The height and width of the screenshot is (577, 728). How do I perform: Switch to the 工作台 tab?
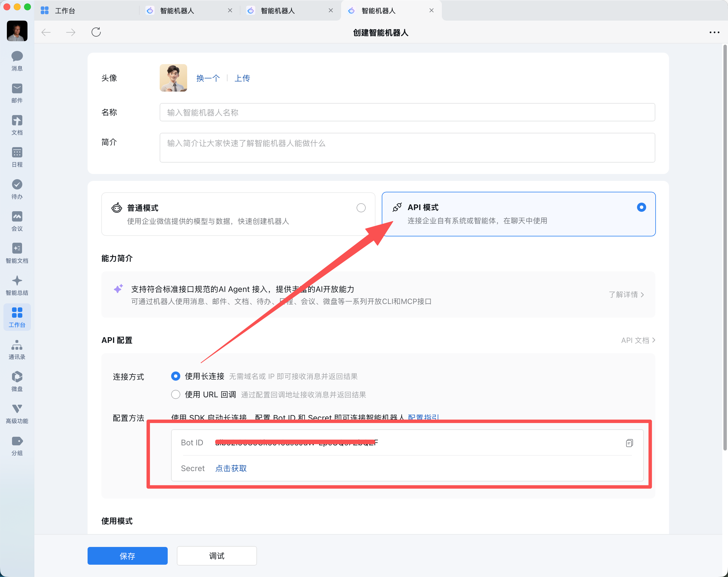86,11
